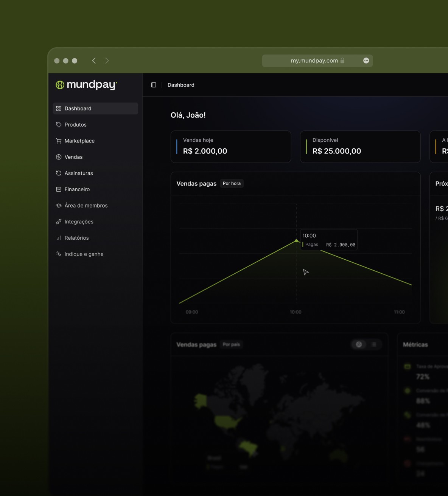Click the Por hora badge
448x496 pixels.
(232, 183)
